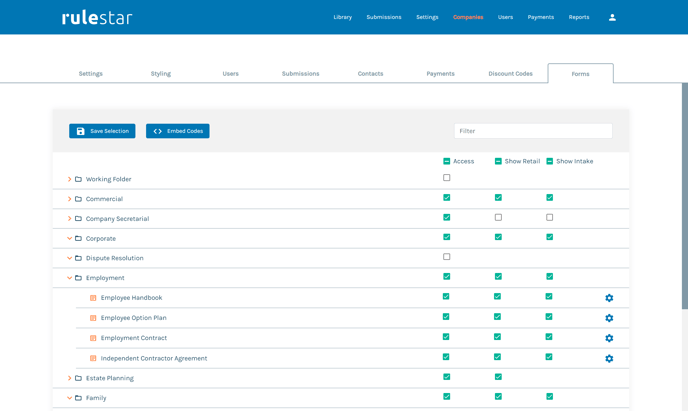Switch to the Discount Codes tab

tap(510, 74)
